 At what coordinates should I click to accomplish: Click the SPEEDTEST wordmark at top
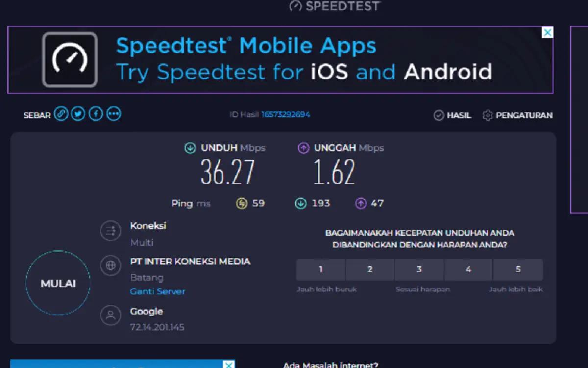[343, 6]
